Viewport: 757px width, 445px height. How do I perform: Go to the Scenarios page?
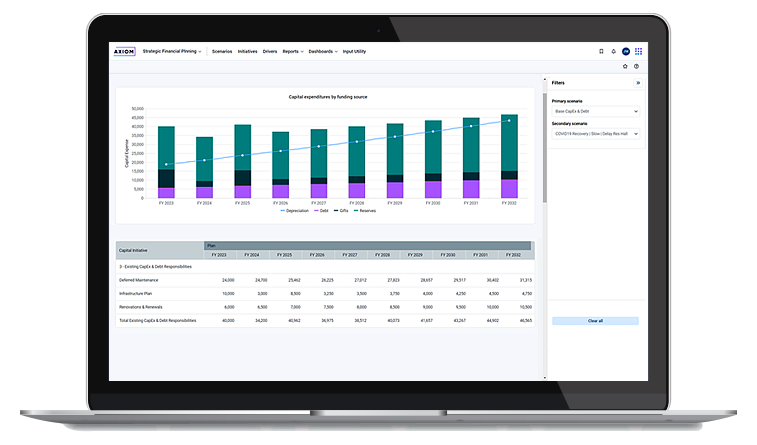click(222, 50)
